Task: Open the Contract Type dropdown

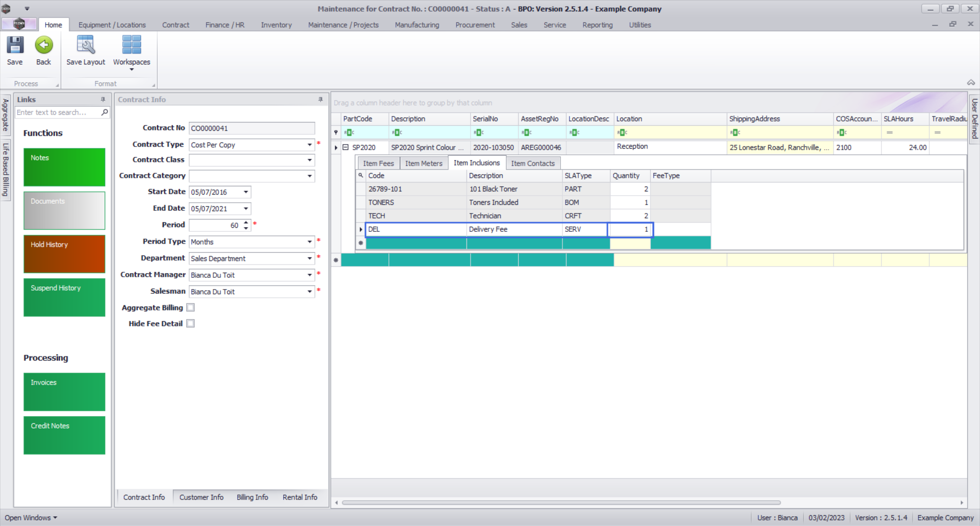Action: [309, 145]
